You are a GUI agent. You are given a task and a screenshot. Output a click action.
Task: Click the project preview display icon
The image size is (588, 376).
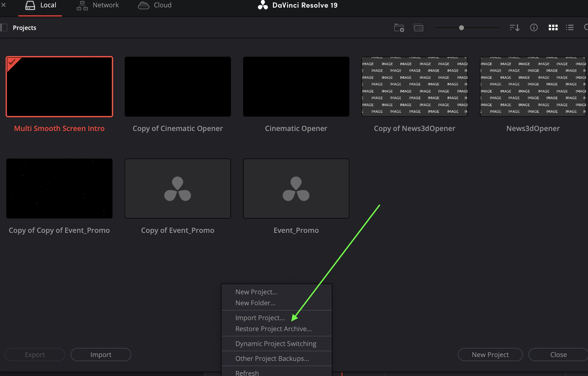click(x=418, y=28)
